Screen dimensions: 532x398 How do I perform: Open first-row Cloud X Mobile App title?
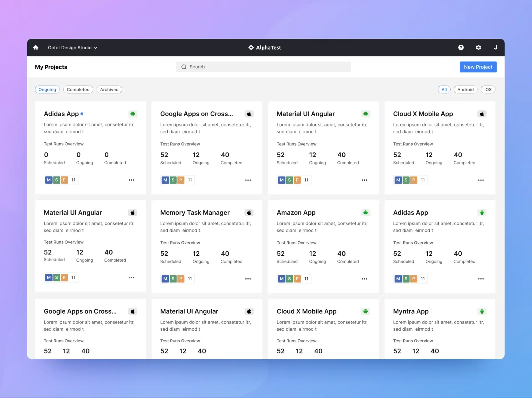(423, 114)
